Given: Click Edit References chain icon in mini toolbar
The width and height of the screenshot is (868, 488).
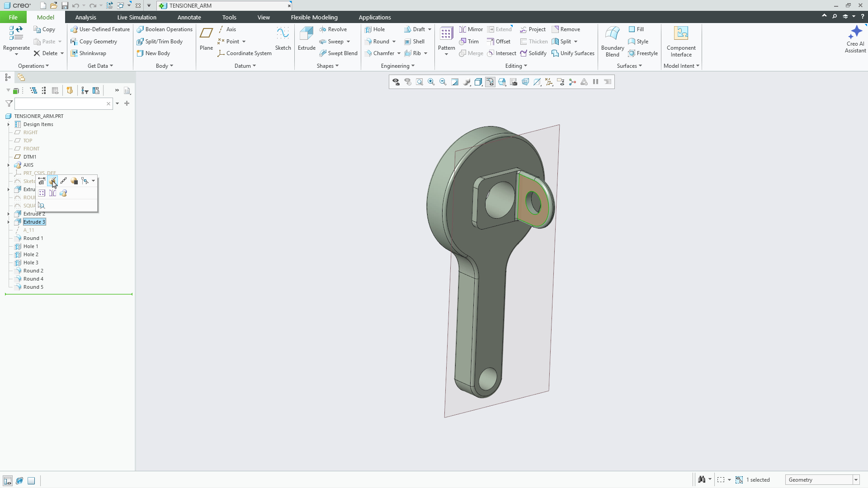Looking at the screenshot, I should click(x=64, y=181).
